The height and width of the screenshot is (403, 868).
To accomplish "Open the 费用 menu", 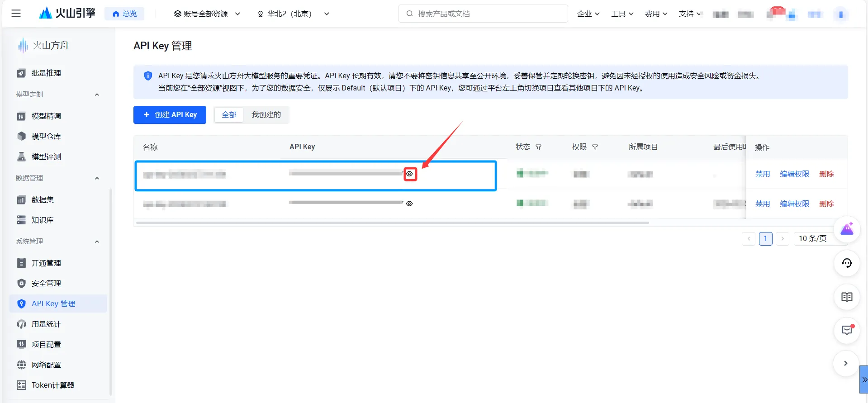I will pyautogui.click(x=656, y=14).
